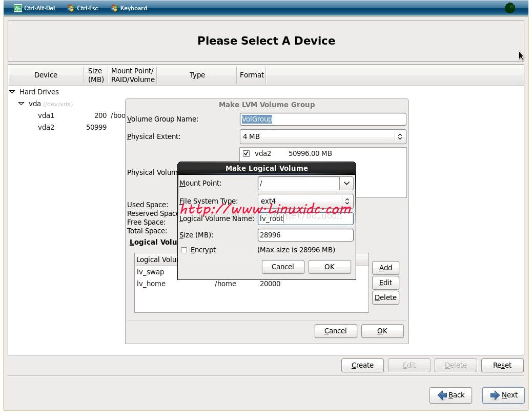Open the File System Type dropdown

point(347,201)
